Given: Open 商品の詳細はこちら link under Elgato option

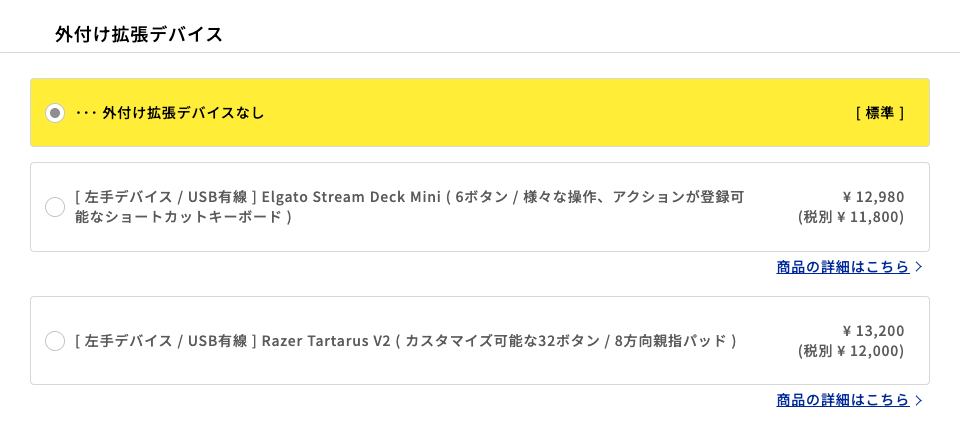Looking at the screenshot, I should point(842,267).
